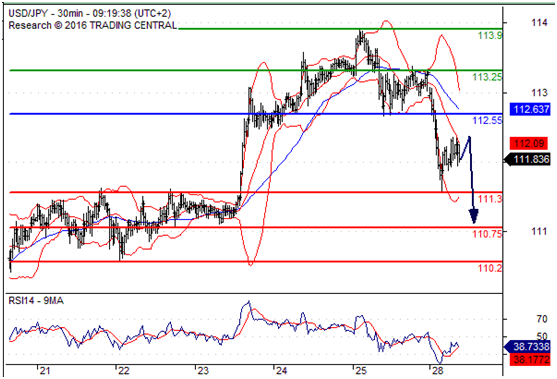Select the 113.25 resistance level label

[x=487, y=77]
